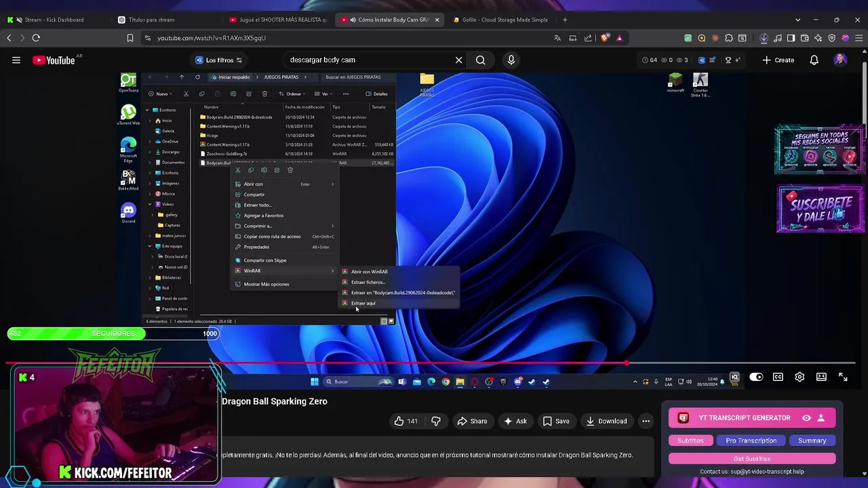This screenshot has height=488, width=868.
Task: Click the browser address bar URL
Action: click(212, 38)
